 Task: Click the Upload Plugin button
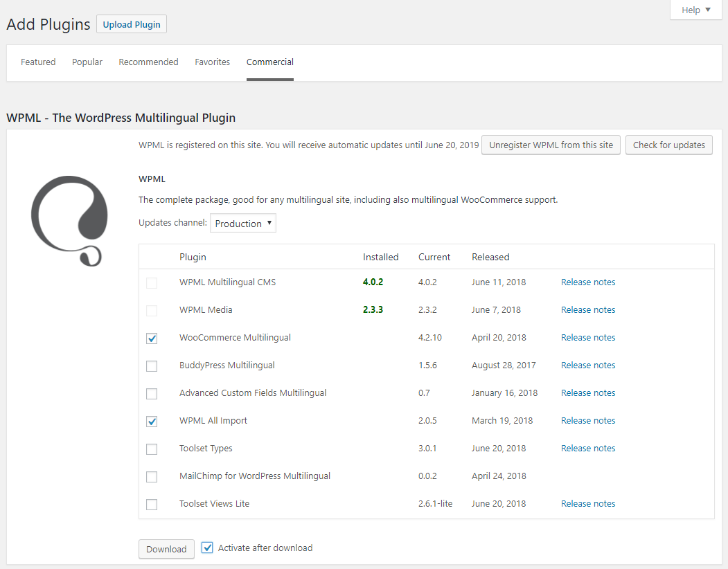click(x=132, y=24)
